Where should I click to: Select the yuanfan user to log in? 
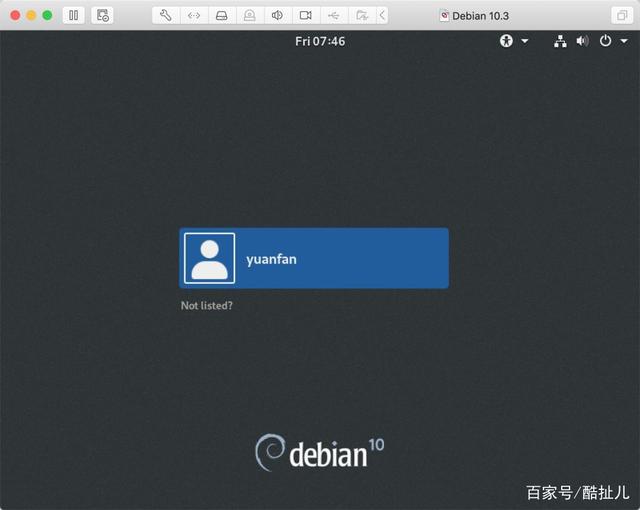click(314, 258)
